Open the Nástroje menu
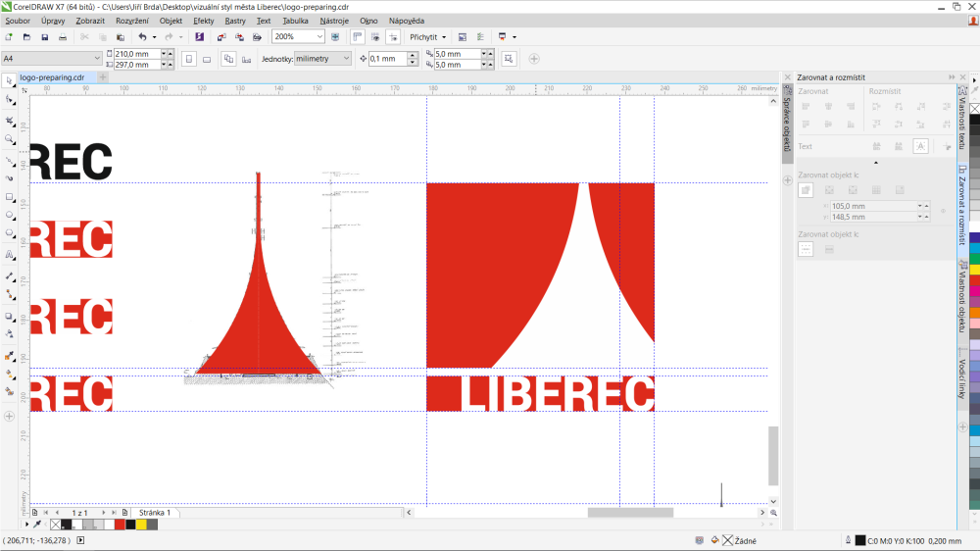Viewport: 980px width, 551px height. 334,21
